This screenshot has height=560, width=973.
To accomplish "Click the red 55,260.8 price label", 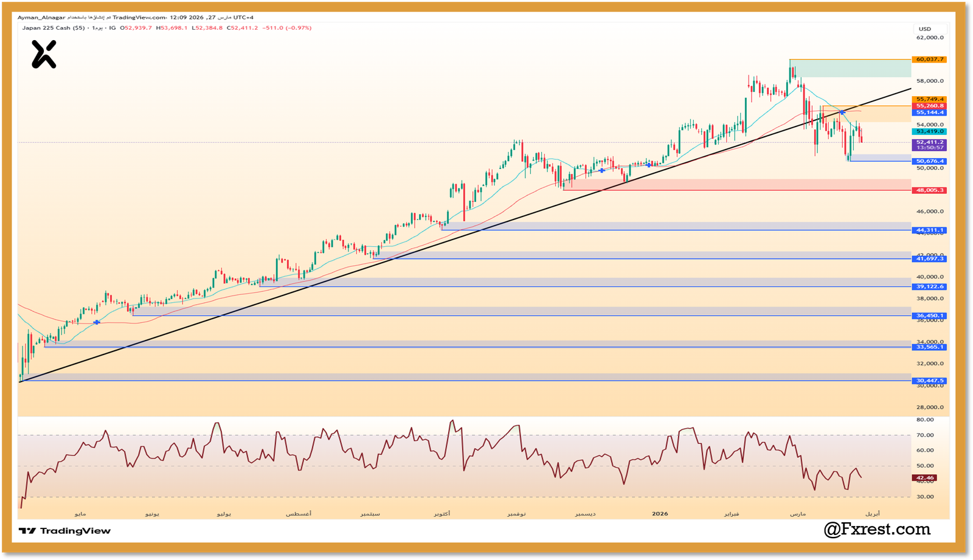I will [x=929, y=106].
